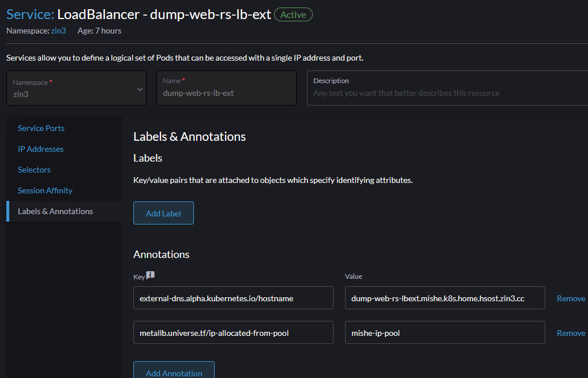
Task: Follow the zin3 namespace link
Action: coord(58,31)
